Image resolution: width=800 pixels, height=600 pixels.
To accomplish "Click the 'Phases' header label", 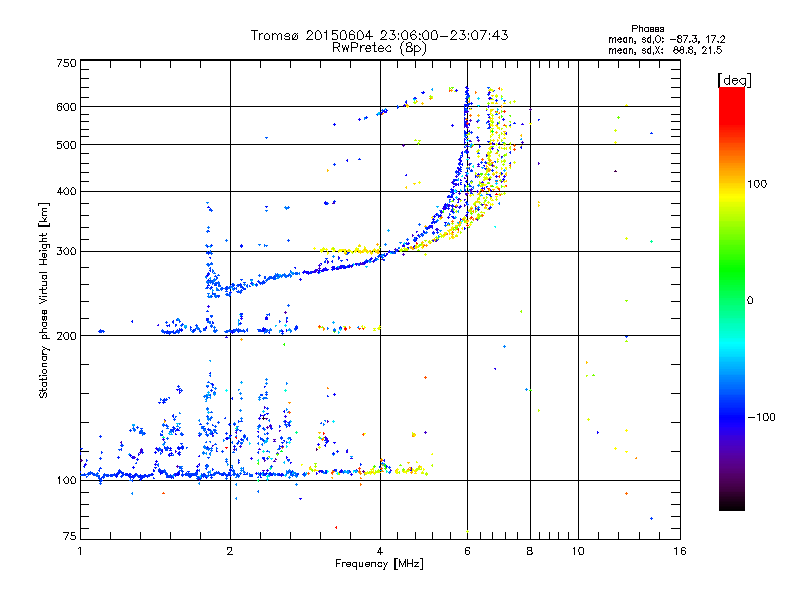I will [647, 29].
